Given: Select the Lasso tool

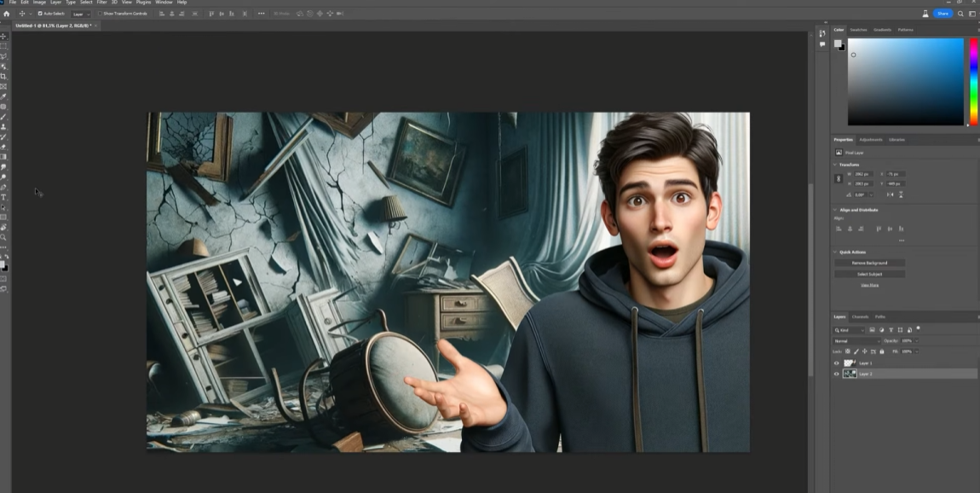Looking at the screenshot, I should 3,56.
